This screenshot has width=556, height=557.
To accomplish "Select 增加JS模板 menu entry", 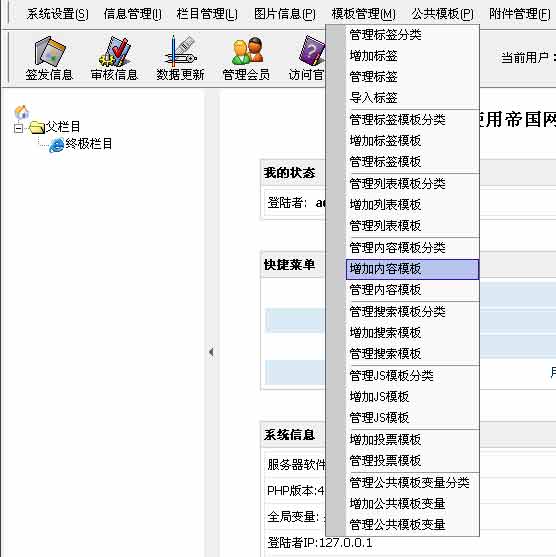I will [x=412, y=397].
